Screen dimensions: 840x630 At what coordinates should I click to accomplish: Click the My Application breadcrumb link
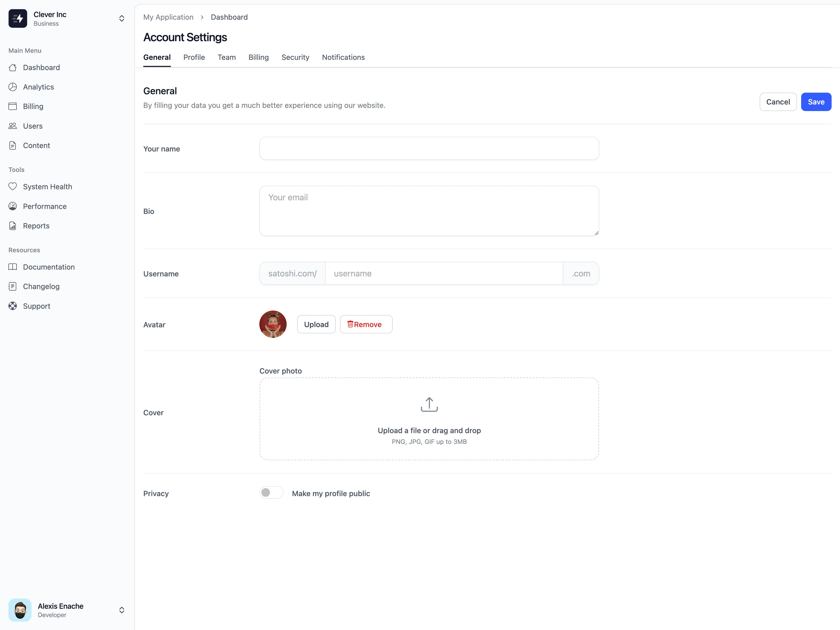coord(168,17)
